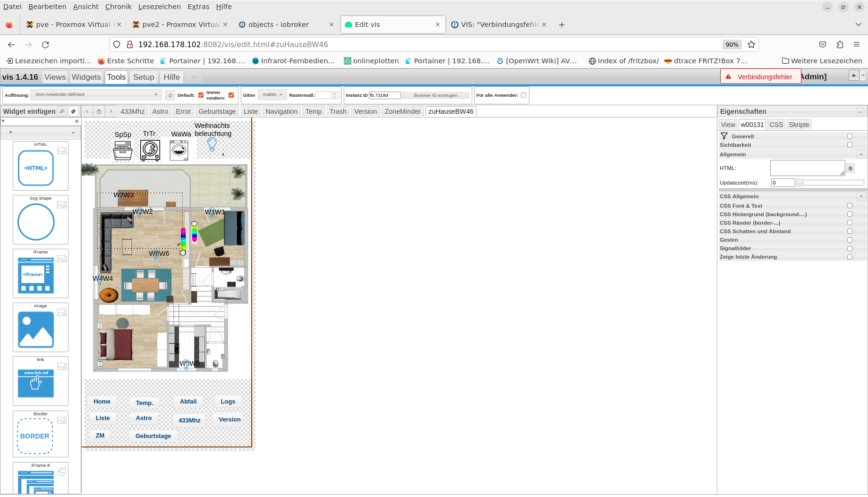Switch to the Navigation view tab
The image size is (868, 497).
click(281, 111)
